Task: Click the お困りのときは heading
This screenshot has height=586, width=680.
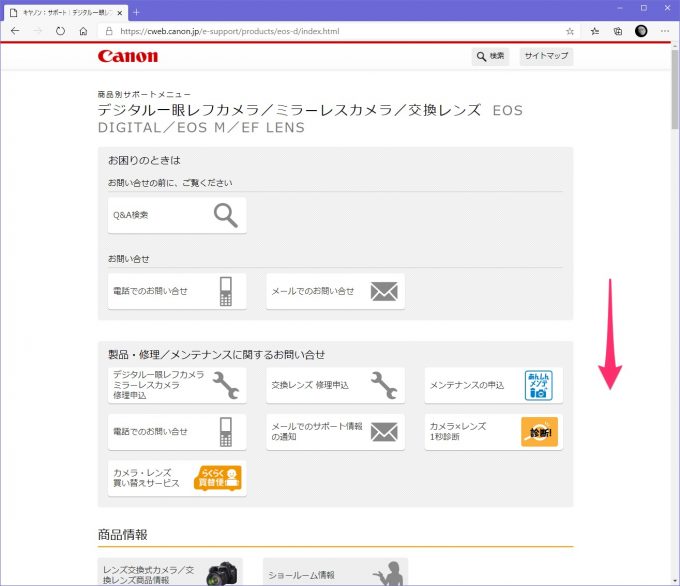Action: coord(144,160)
